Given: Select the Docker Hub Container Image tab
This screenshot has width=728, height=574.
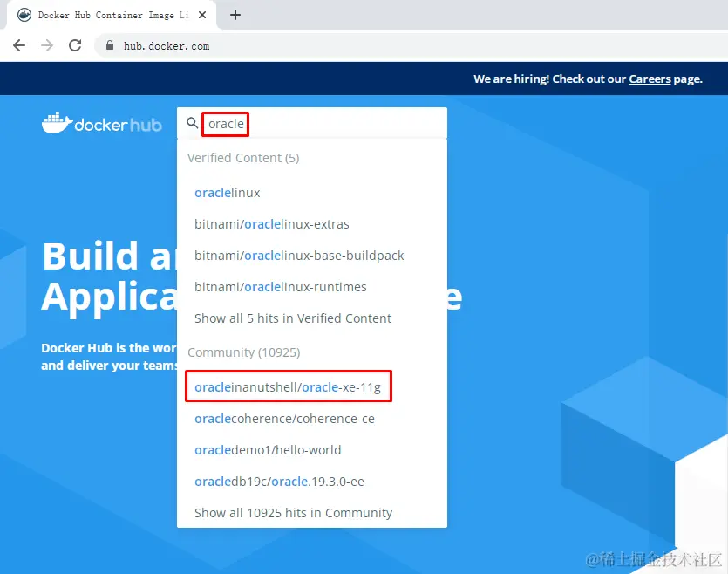Looking at the screenshot, I should tap(112, 15).
